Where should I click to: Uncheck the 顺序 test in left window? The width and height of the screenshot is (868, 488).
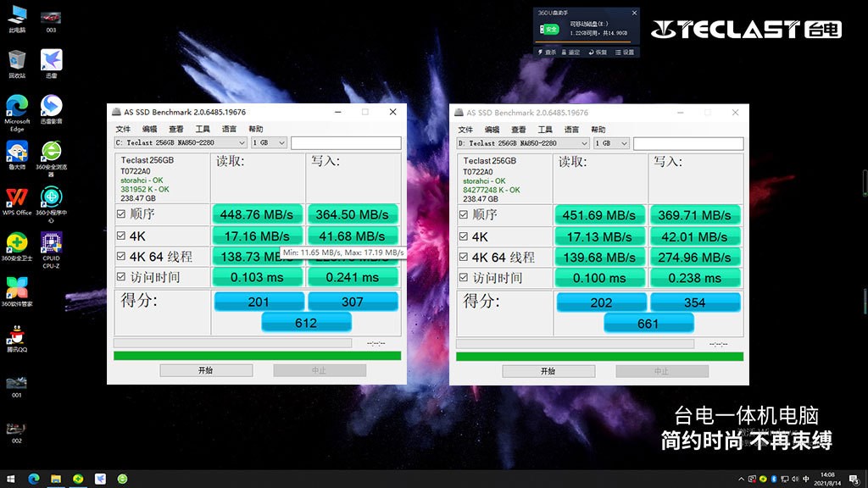[121, 215]
